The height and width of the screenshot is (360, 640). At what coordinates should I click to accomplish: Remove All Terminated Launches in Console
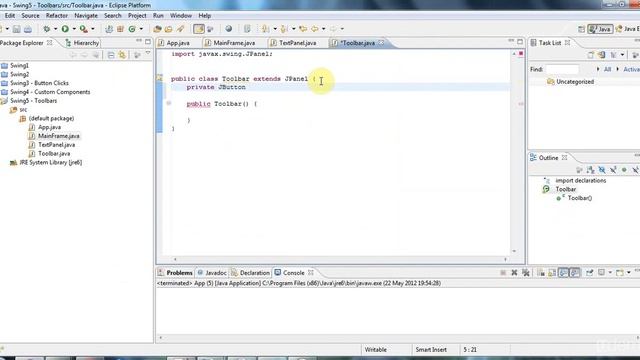526,273
